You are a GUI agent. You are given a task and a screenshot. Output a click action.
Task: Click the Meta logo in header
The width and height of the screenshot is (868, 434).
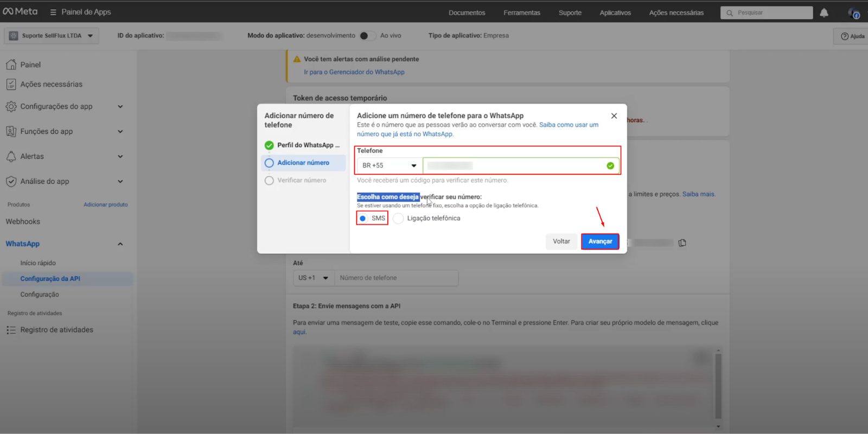[20, 11]
